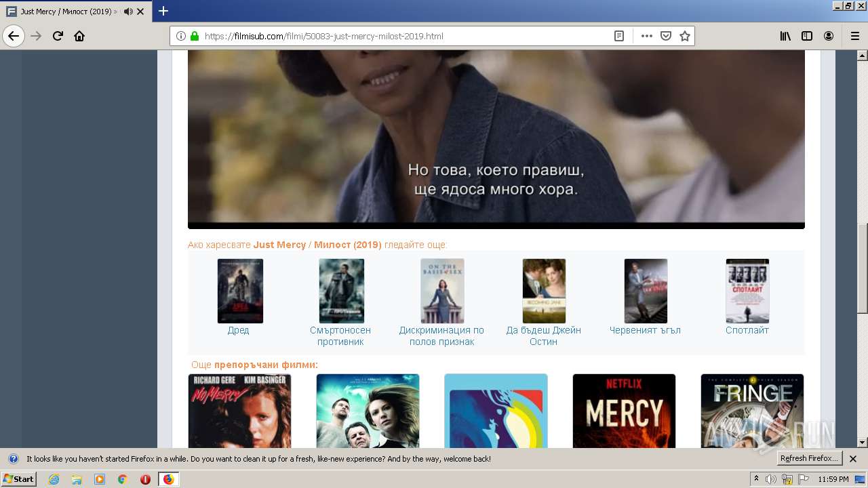Image resolution: width=868 pixels, height=488 pixels.
Task: Open Да бъдеш Джейн Остин poster
Action: (x=544, y=291)
